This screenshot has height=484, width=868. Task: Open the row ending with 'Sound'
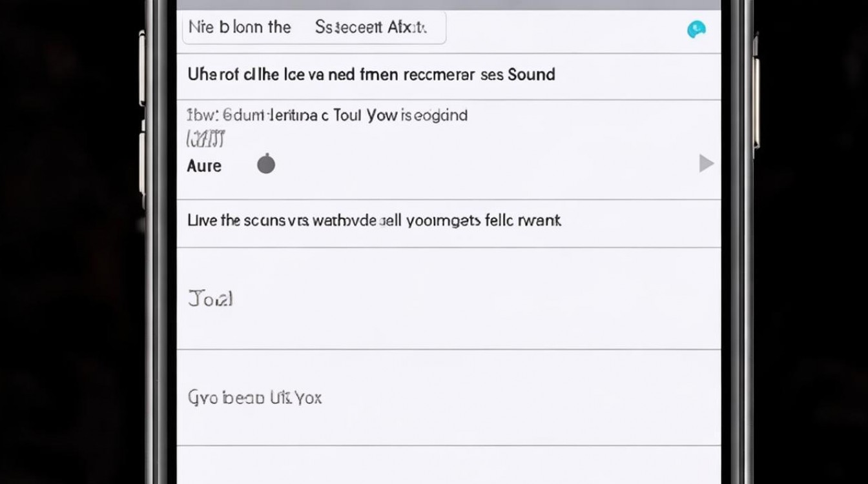click(x=448, y=75)
